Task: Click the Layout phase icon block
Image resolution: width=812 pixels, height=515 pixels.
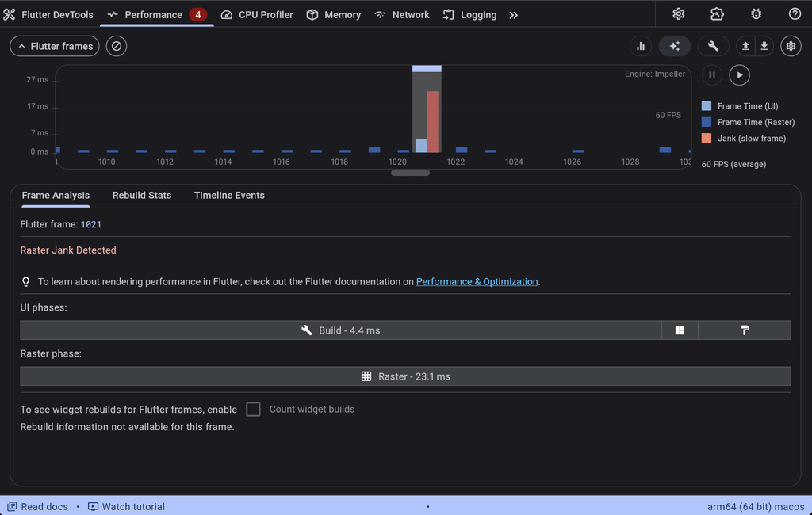Action: coord(680,330)
